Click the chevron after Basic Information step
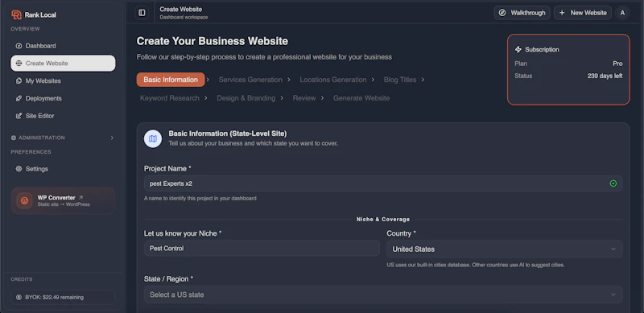 (208, 80)
